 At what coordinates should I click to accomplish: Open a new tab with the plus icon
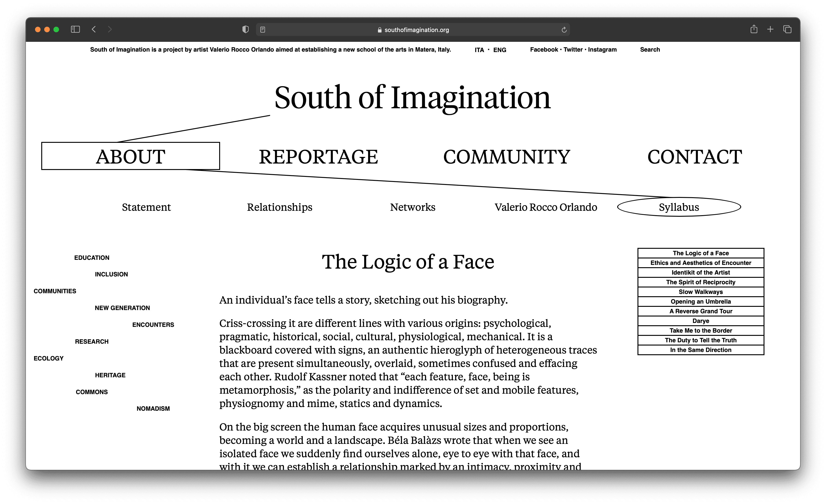click(x=770, y=29)
